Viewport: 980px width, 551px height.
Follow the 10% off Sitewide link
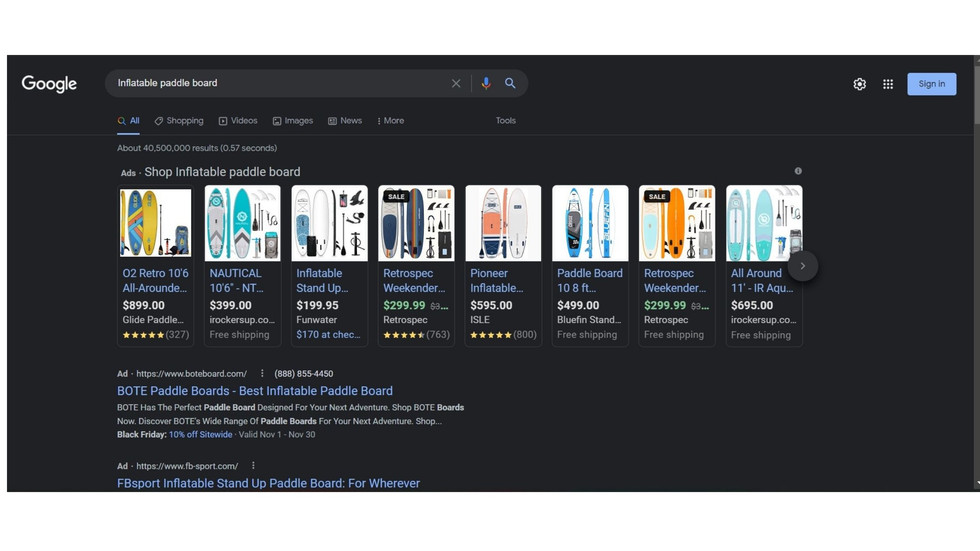point(200,435)
